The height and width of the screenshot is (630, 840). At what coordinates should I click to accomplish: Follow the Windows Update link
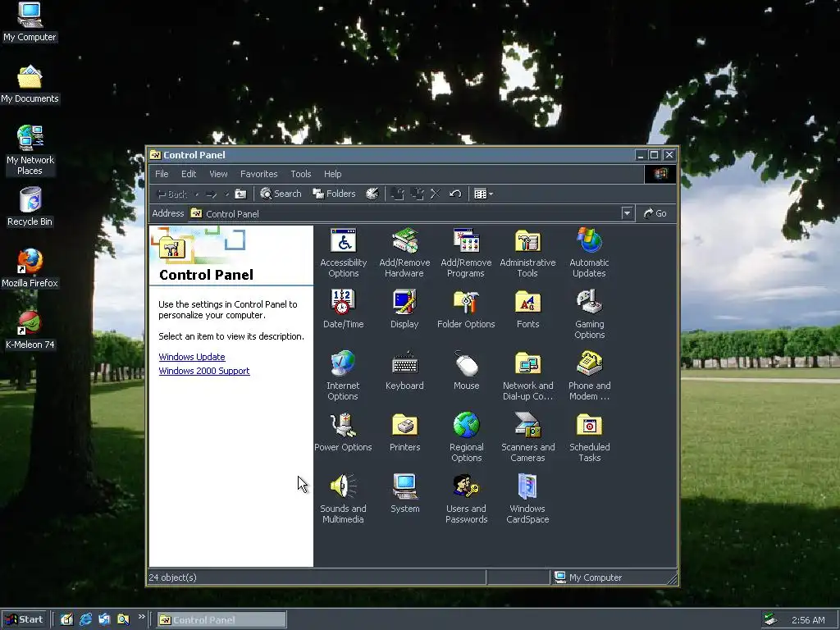192,357
